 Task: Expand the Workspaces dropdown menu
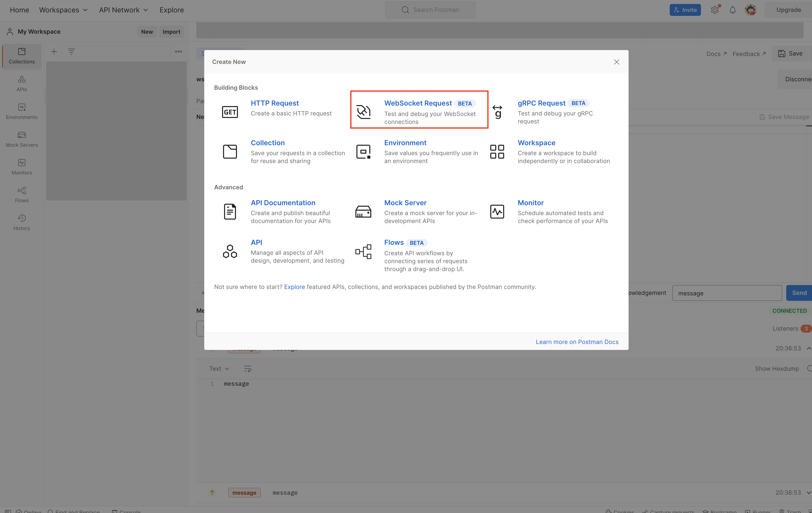pyautogui.click(x=63, y=10)
